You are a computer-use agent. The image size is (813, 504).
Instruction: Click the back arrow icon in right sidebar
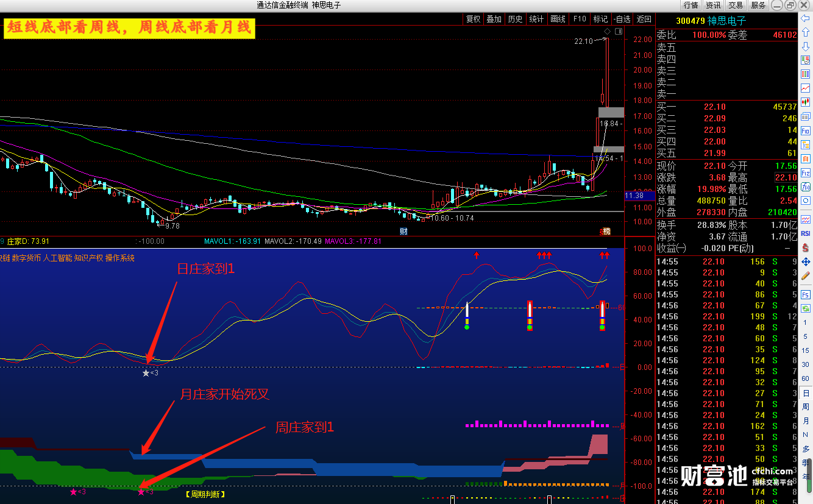(x=806, y=19)
